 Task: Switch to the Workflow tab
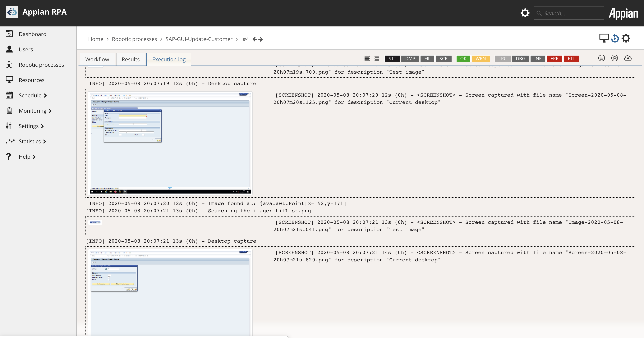tap(97, 60)
